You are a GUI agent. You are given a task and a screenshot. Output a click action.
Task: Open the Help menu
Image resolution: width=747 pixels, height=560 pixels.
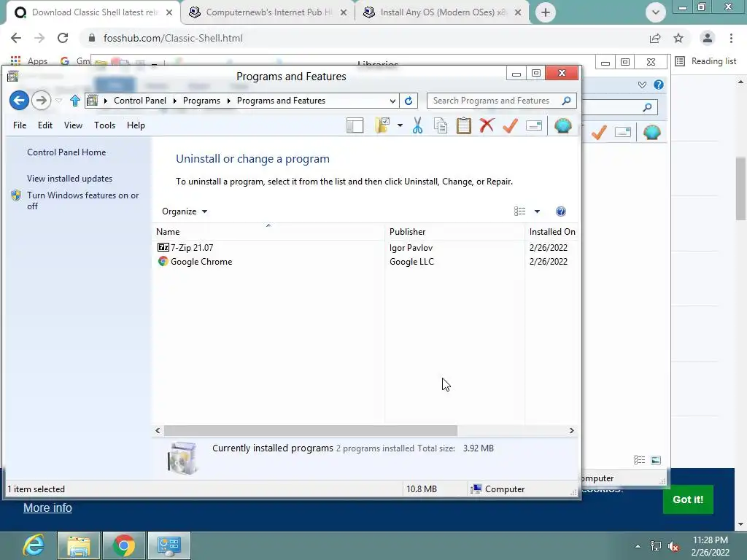[136, 125]
